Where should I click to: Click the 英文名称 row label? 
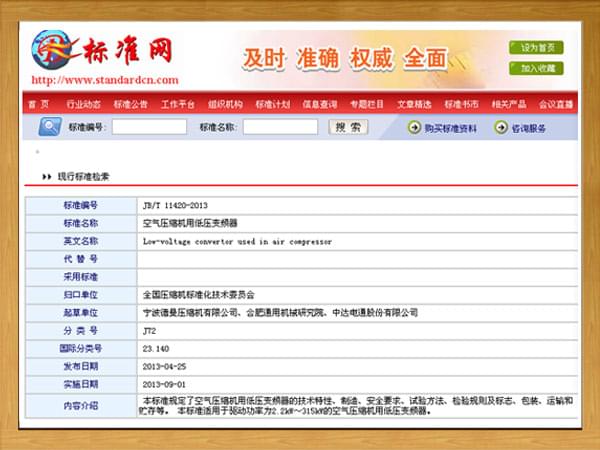click(x=81, y=241)
